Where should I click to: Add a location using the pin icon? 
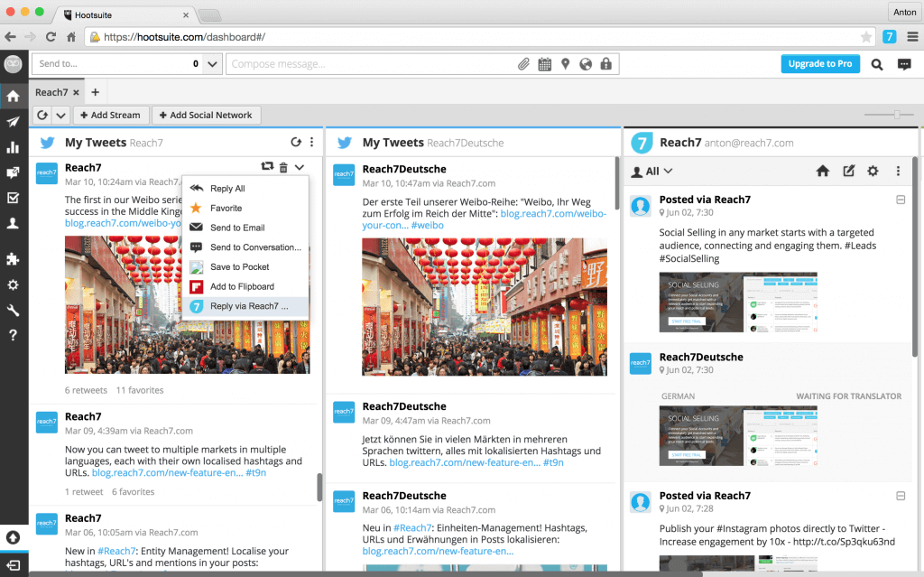[x=565, y=63]
